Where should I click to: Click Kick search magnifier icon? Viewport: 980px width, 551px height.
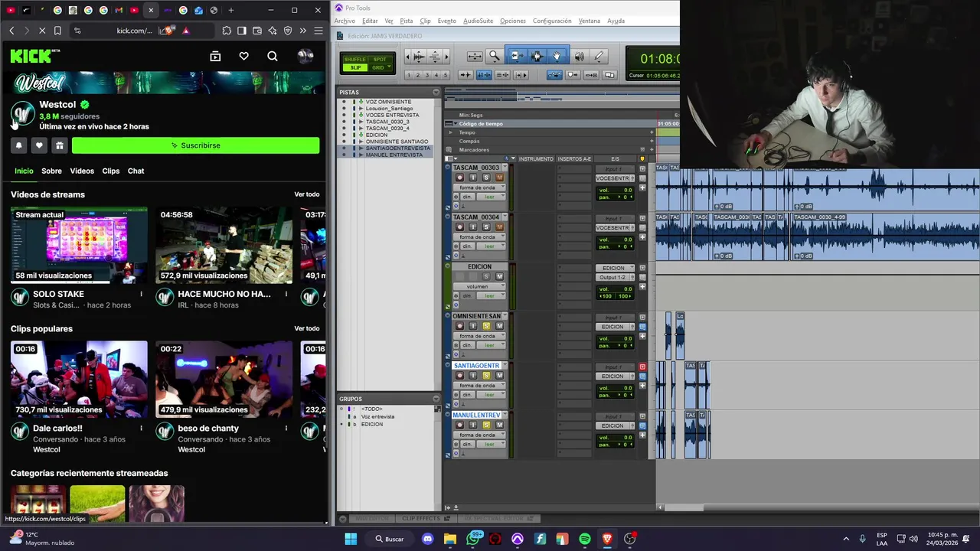tap(273, 56)
